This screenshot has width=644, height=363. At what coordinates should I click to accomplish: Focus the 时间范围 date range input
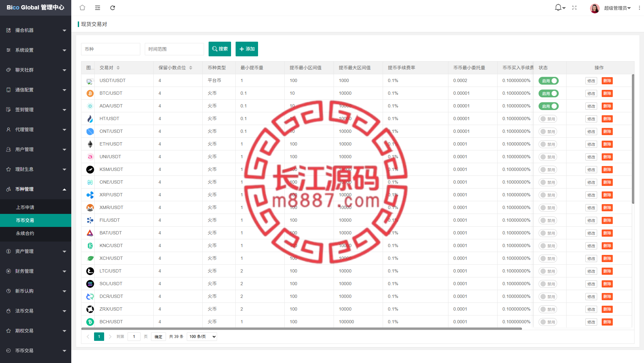point(174,49)
